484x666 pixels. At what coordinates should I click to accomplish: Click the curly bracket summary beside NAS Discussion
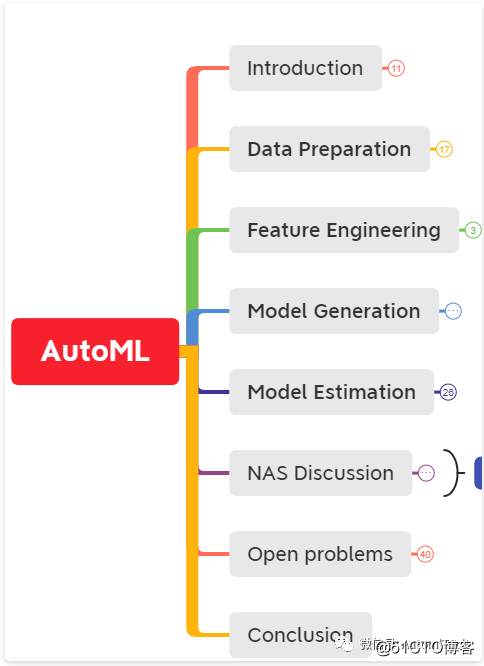[x=454, y=473]
